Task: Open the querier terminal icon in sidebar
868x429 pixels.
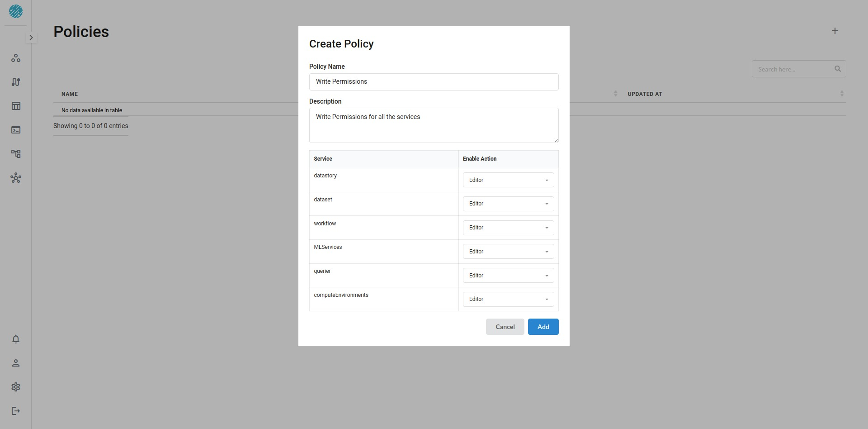Action: (16, 130)
